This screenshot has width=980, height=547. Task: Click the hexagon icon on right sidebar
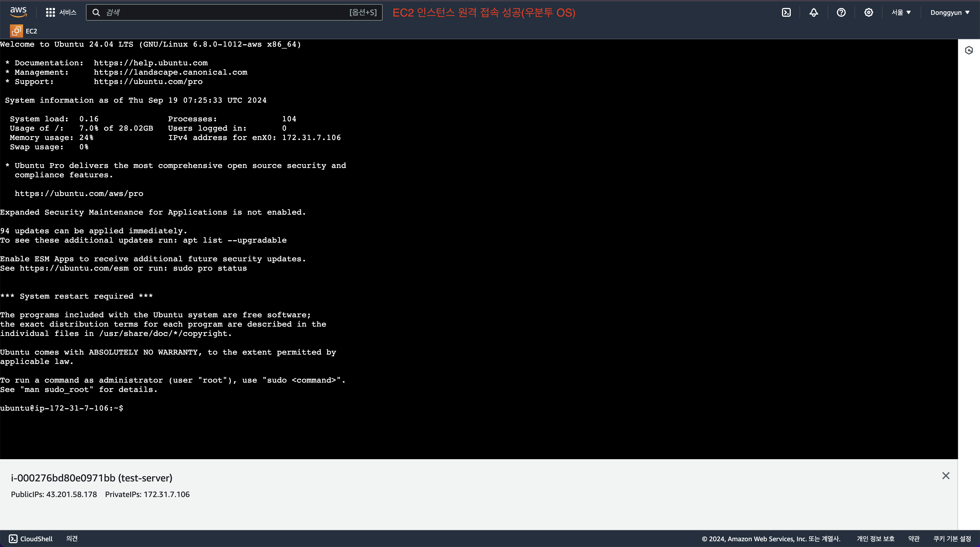968,50
